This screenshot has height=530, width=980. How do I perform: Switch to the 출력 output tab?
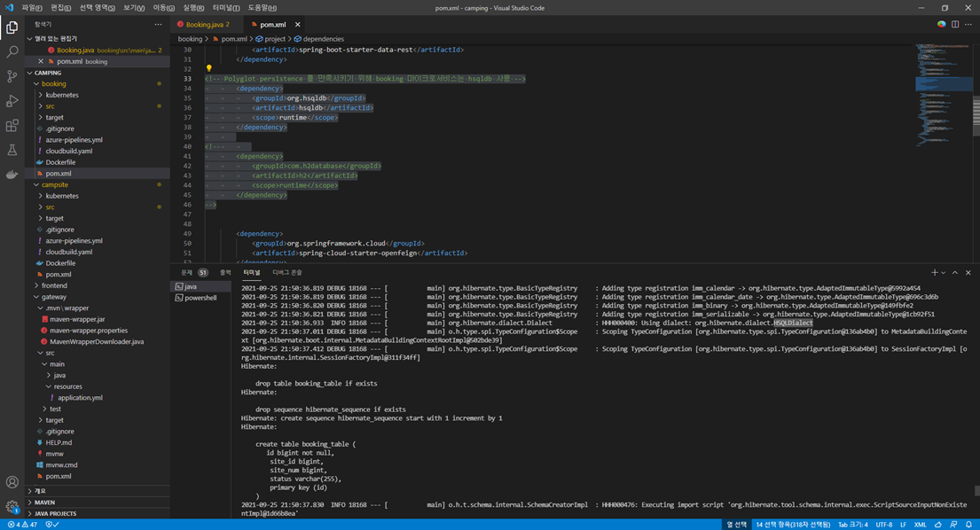coord(225,273)
